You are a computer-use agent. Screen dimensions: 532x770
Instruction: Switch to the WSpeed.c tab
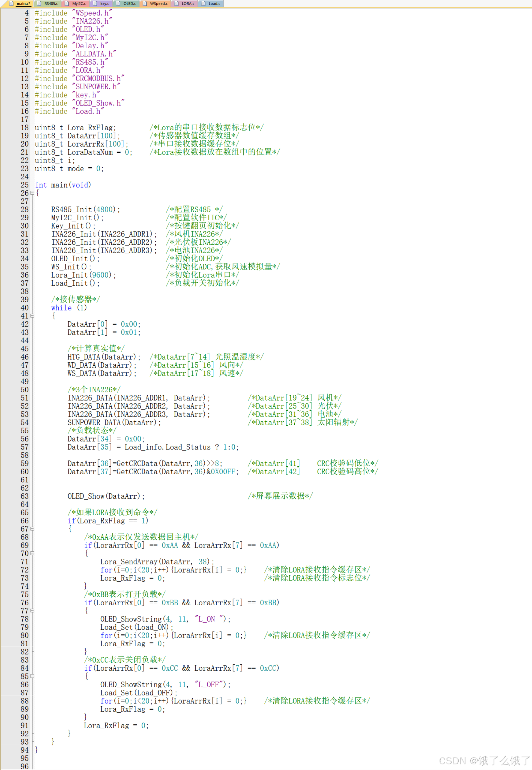159,4
